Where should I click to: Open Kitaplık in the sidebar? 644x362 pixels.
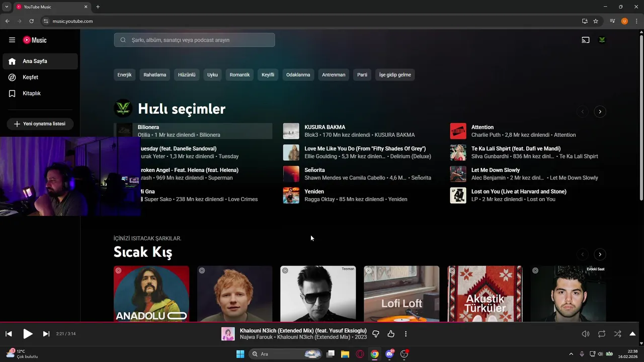pos(40,94)
